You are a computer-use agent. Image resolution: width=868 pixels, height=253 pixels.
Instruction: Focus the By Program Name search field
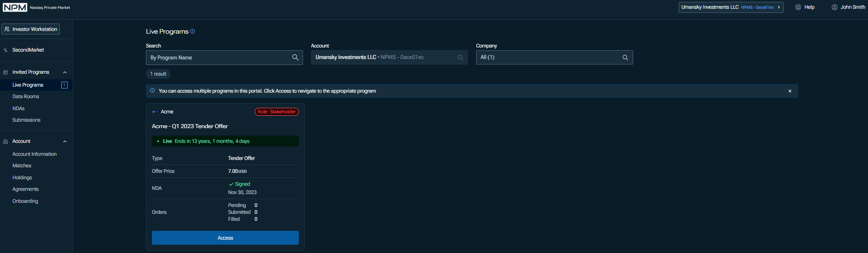click(224, 58)
